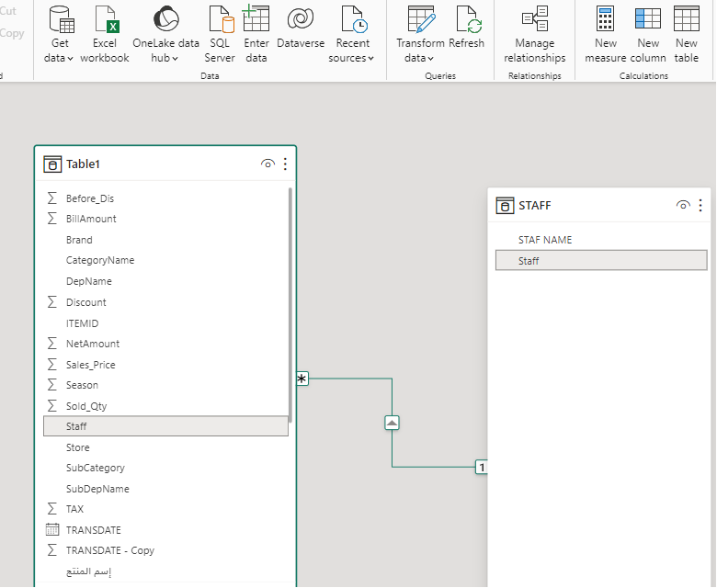
Task: Toggle visibility of STAFF table
Action: [683, 205]
